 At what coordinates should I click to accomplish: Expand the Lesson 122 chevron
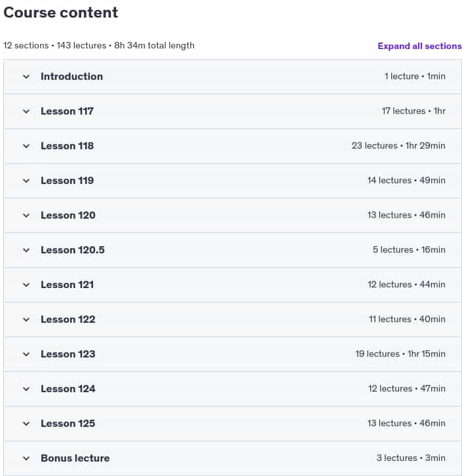[x=26, y=320]
